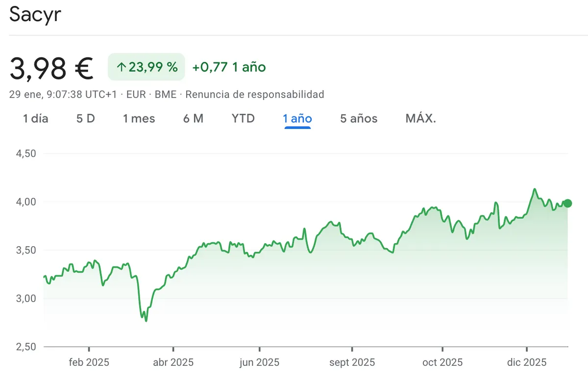Click the 23,99 % change badge

coord(147,67)
